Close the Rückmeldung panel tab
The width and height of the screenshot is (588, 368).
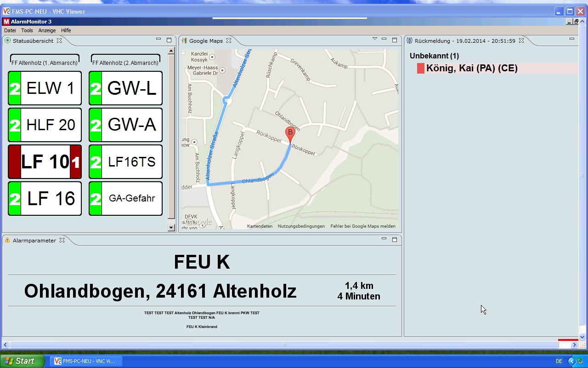pyautogui.click(x=521, y=41)
